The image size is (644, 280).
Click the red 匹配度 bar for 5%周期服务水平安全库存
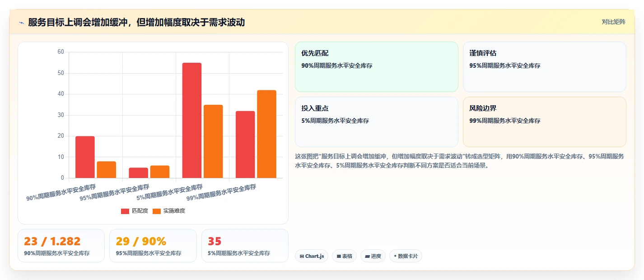pyautogui.click(x=192, y=121)
